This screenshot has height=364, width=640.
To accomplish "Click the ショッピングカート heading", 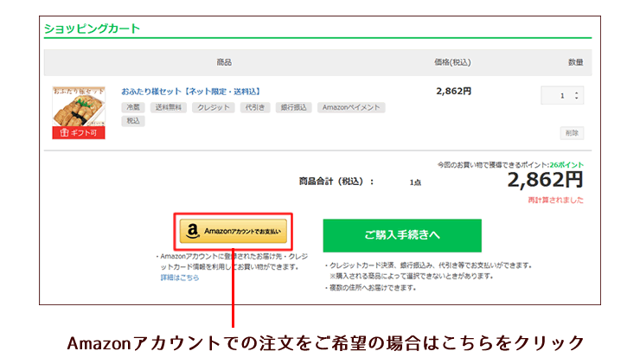I will coord(92,29).
